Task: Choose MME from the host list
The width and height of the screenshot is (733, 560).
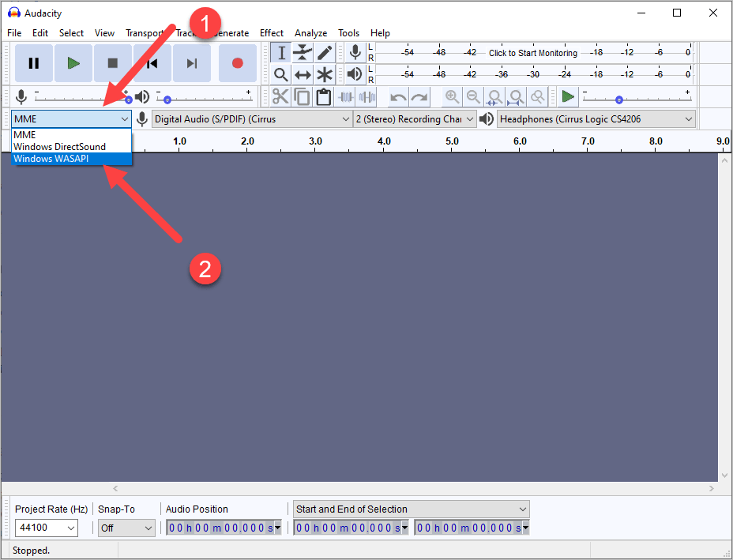Action: [x=71, y=134]
